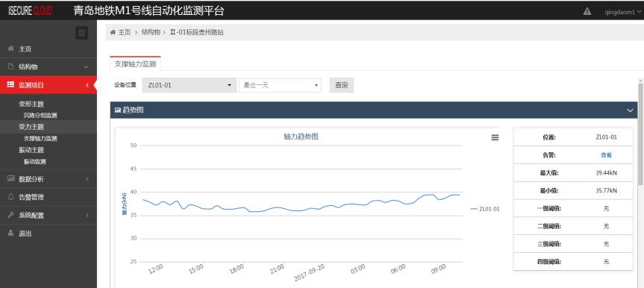Open 告警管理 sidebar item

click(x=49, y=197)
